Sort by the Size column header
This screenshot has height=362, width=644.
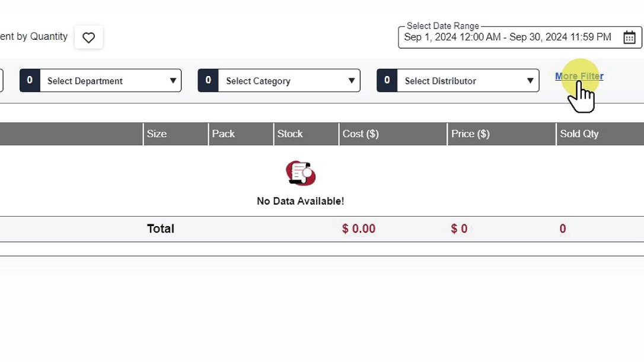click(157, 134)
